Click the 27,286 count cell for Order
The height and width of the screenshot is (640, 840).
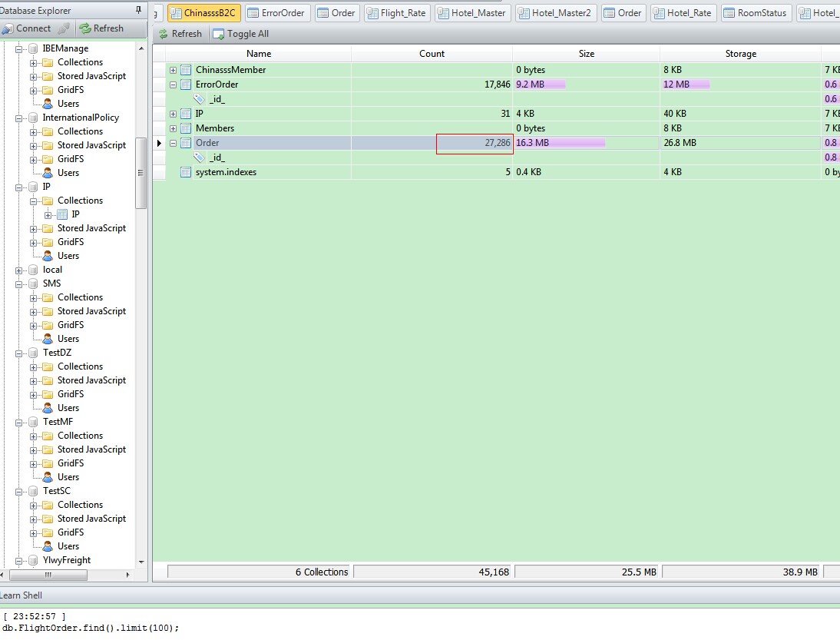475,144
